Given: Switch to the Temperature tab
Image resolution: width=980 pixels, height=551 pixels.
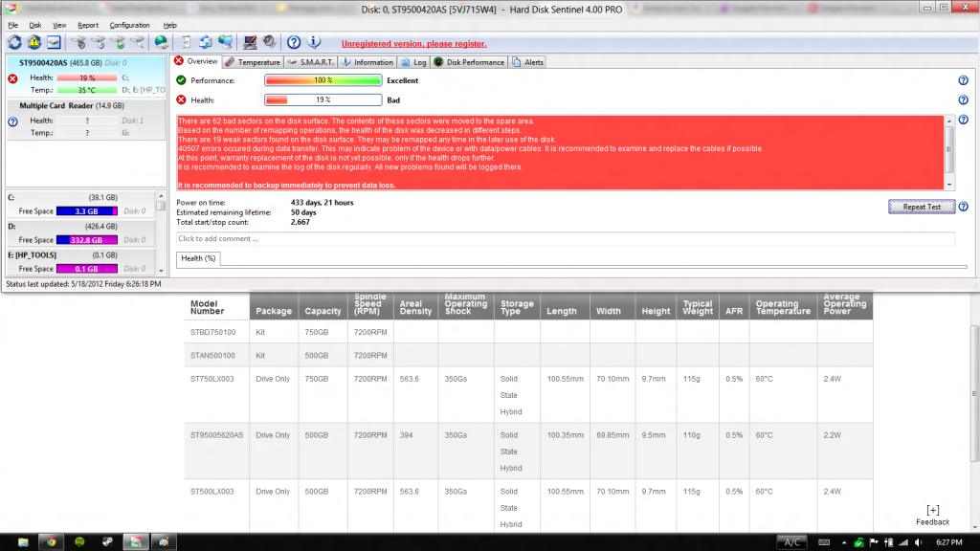Looking at the screenshot, I should tap(253, 62).
